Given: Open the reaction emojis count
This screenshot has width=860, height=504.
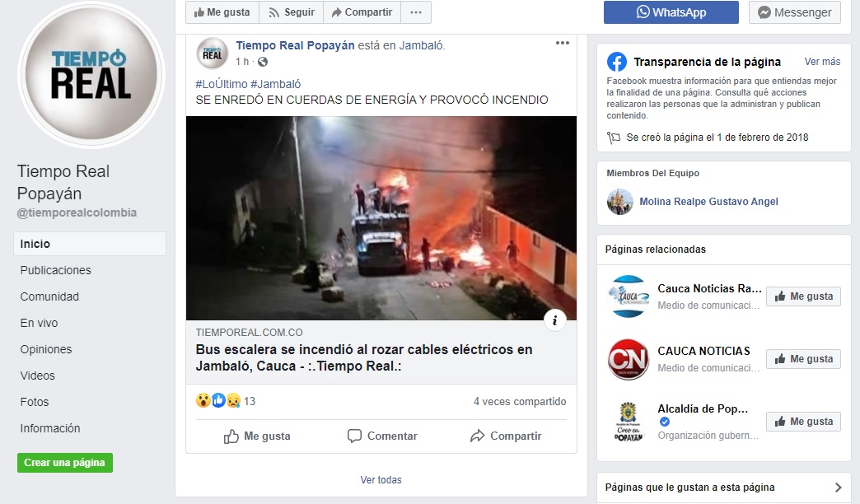Looking at the screenshot, I should (226, 401).
